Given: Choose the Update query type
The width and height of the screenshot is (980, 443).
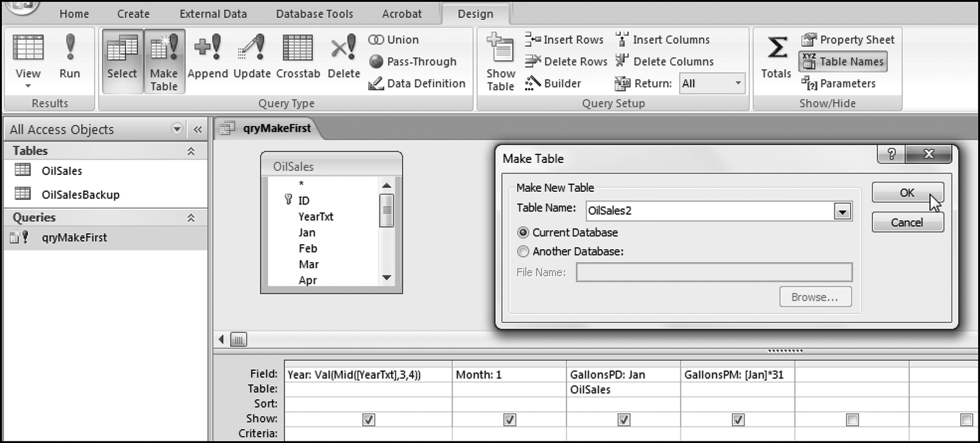Looking at the screenshot, I should 252,57.
